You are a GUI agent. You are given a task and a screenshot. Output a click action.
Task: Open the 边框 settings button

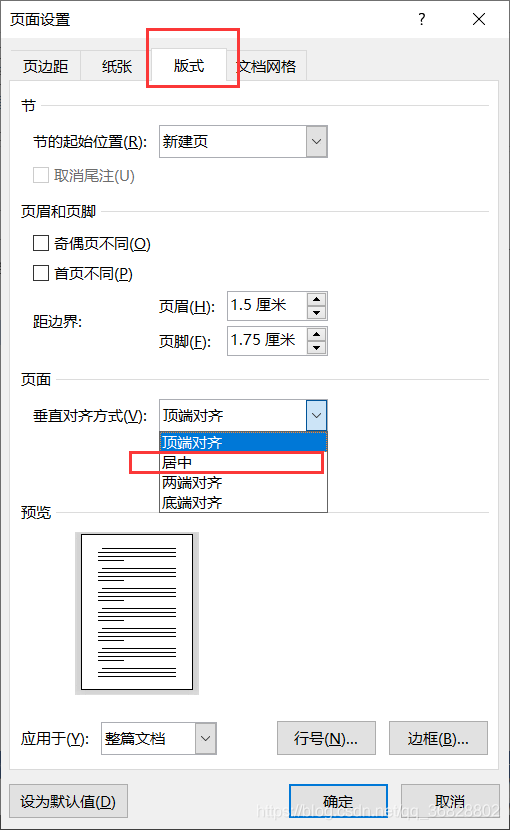point(438,738)
